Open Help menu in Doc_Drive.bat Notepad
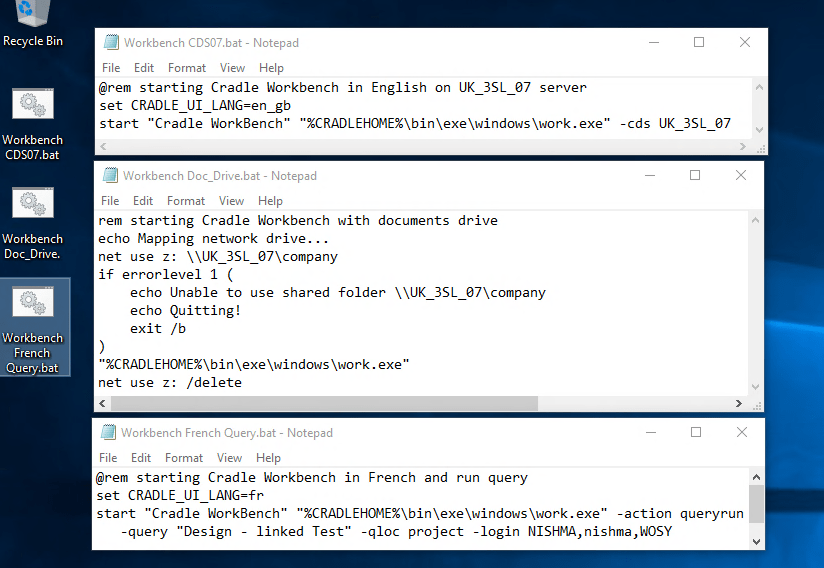Screen dimensions: 824x568 (270, 201)
